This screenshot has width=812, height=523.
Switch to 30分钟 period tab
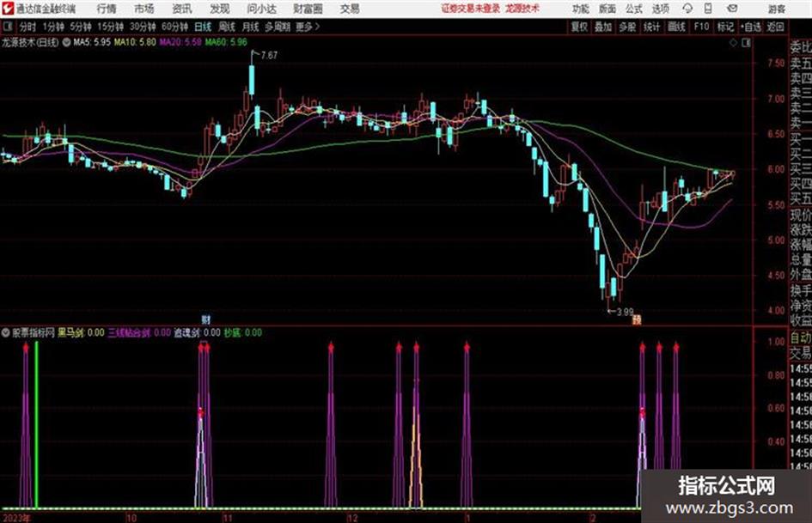tap(143, 27)
